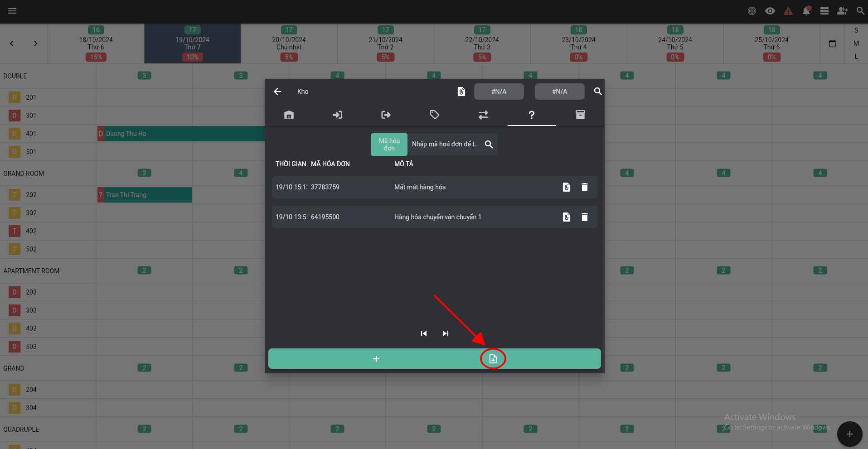The height and width of the screenshot is (449, 868).
Task: Jump to last page of list
Action: (446, 333)
